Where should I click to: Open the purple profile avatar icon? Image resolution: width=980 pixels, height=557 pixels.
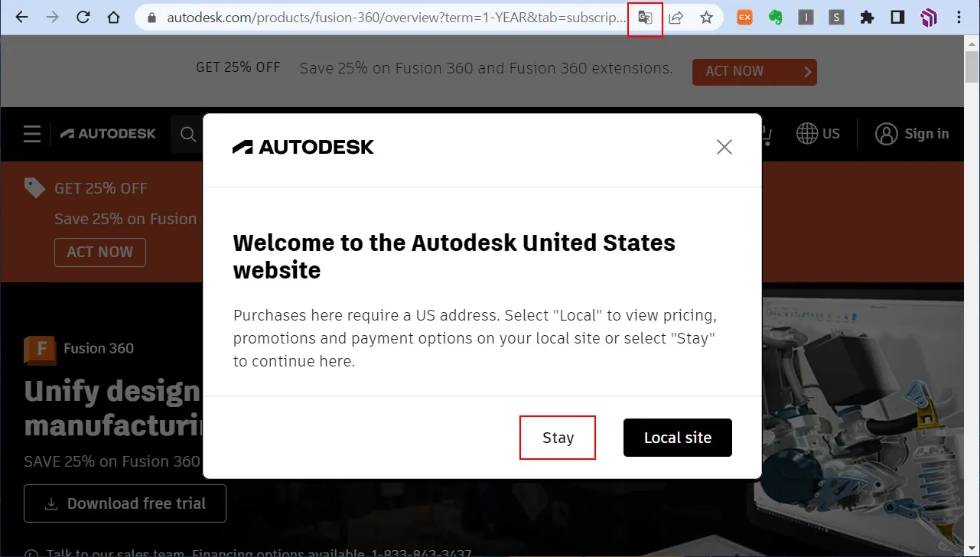[929, 18]
